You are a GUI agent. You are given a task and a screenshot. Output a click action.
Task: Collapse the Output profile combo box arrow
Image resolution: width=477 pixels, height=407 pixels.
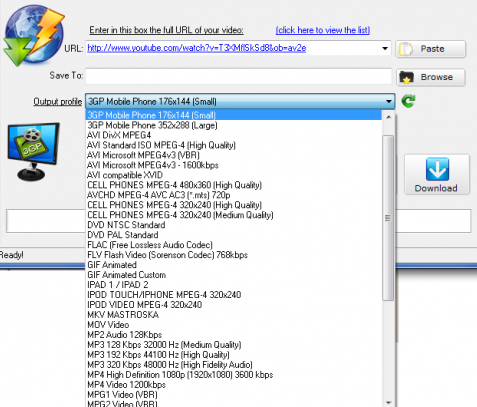pyautogui.click(x=389, y=101)
